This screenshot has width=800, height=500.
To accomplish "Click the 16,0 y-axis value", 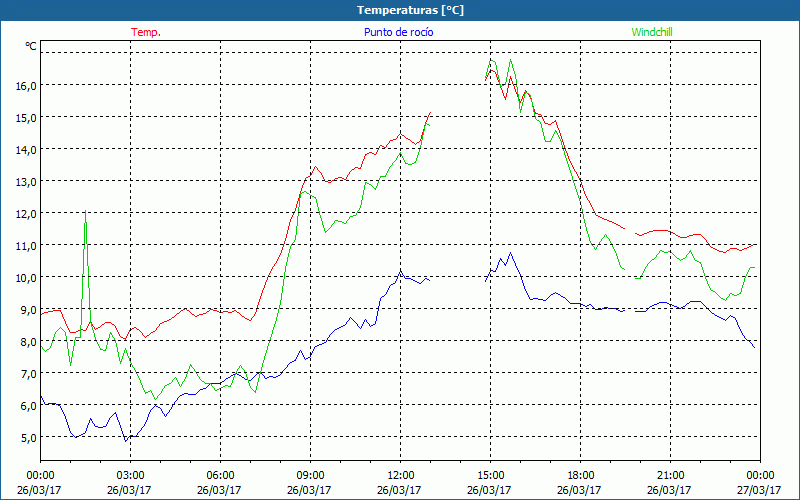I will click(26, 86).
